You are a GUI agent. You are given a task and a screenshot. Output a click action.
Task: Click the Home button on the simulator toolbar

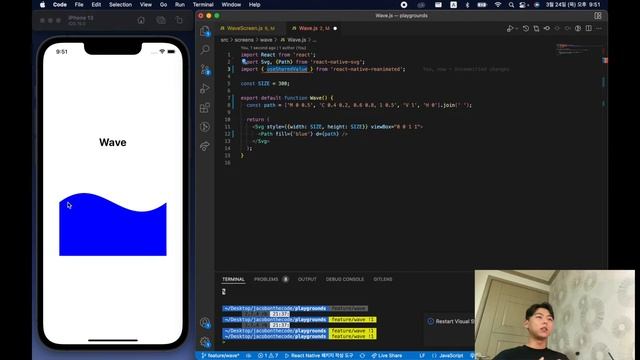[141, 20]
